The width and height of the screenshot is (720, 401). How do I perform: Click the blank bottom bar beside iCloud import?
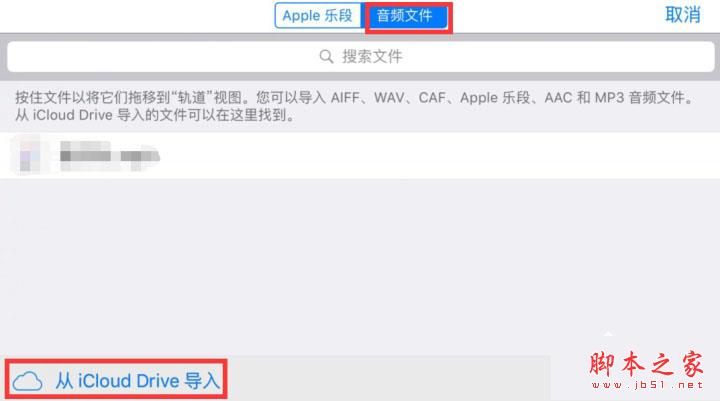click(388, 379)
